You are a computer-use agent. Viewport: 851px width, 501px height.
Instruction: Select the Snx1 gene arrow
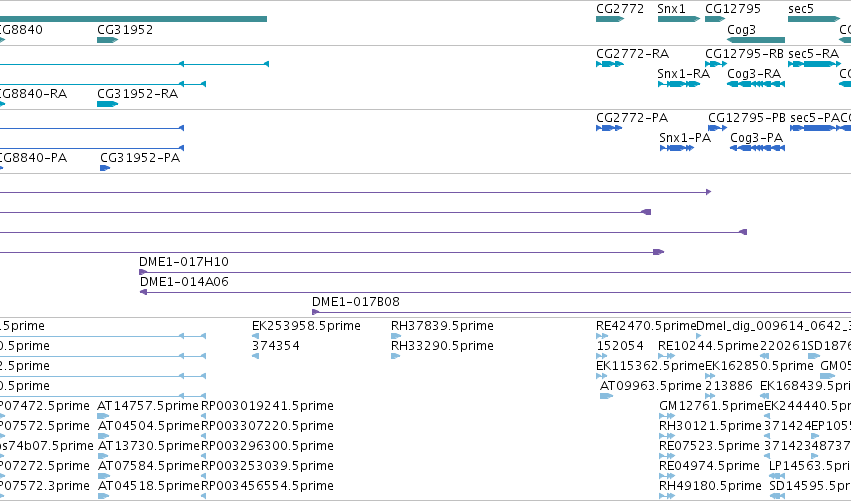pos(678,19)
